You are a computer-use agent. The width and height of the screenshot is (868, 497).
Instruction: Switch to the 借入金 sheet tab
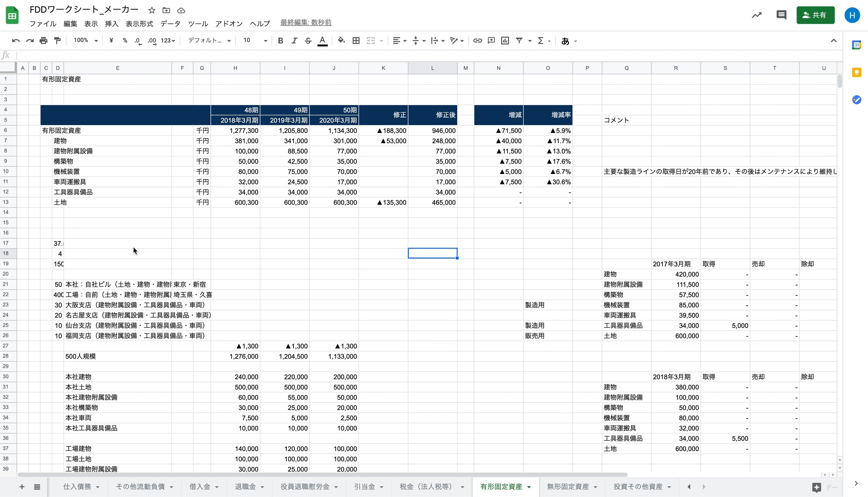click(x=200, y=487)
